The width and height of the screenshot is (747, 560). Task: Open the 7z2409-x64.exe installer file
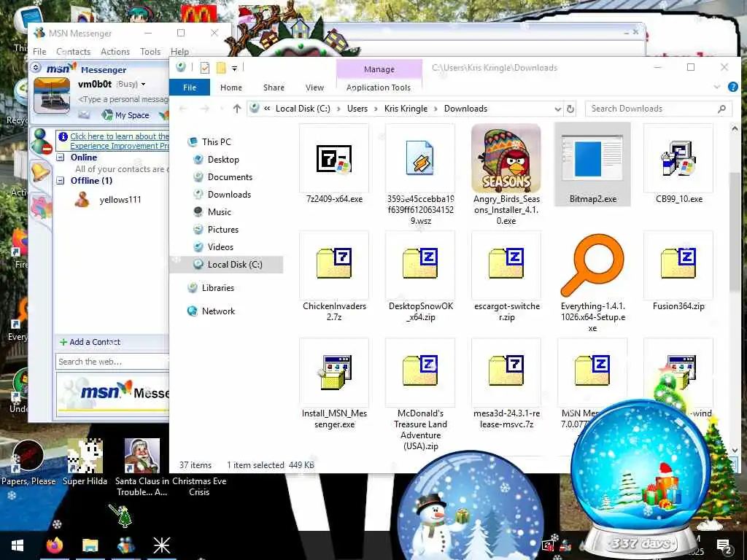coord(334,165)
